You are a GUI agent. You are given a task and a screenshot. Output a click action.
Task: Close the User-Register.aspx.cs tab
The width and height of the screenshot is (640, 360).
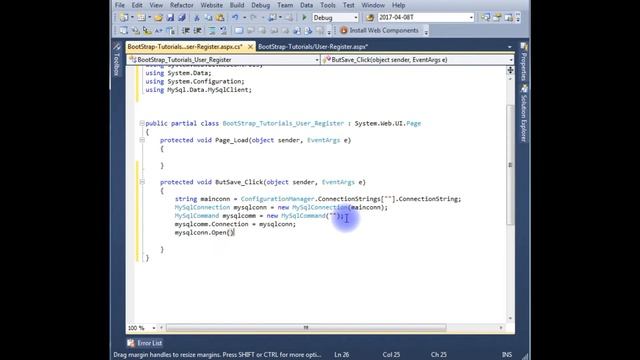pyautogui.click(x=250, y=47)
